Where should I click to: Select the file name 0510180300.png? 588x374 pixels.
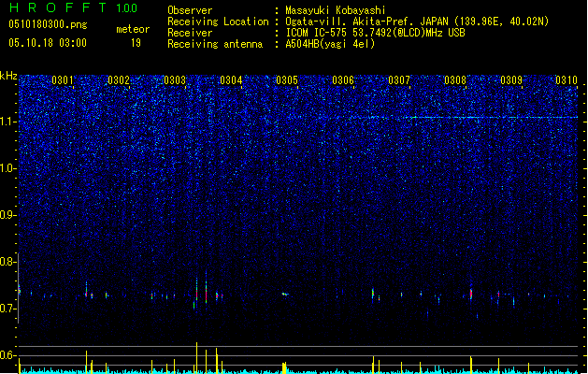pyautogui.click(x=48, y=25)
